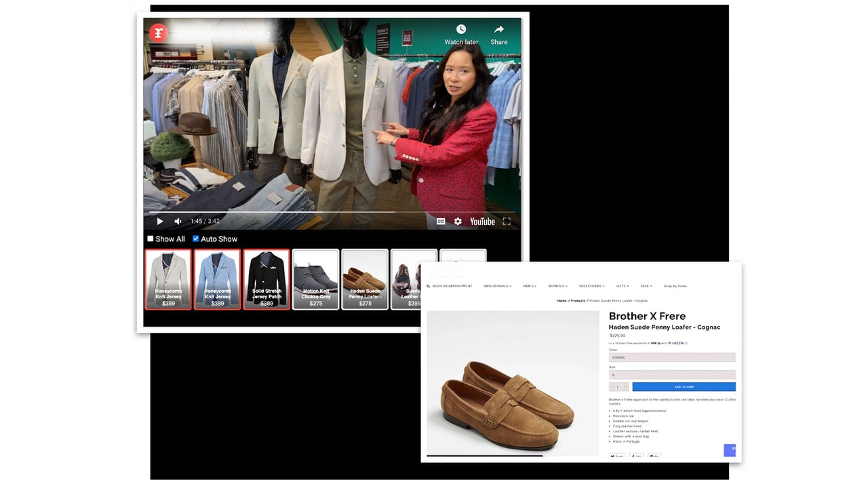Click the video progress bar
Image resolution: width=868 pixels, height=488 pixels.
[x=332, y=211]
